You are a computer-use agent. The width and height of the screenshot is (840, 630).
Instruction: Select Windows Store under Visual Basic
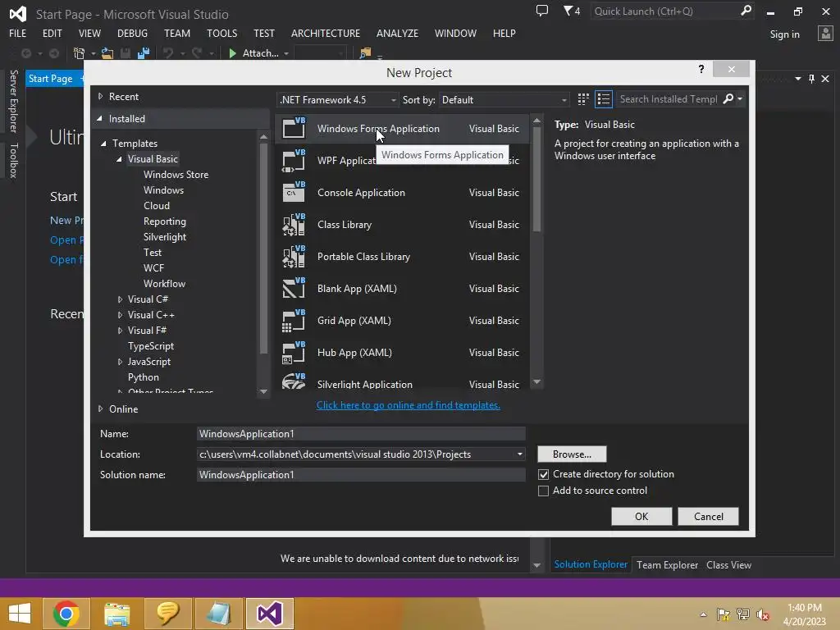[x=176, y=175]
